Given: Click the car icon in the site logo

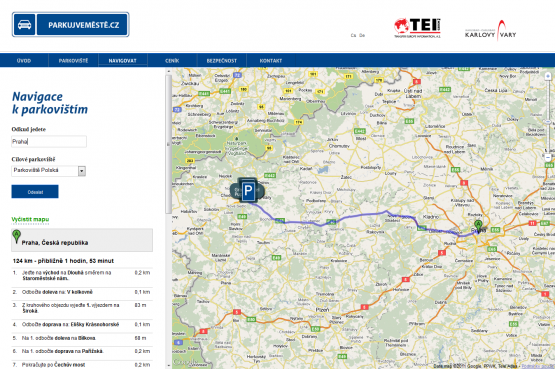Looking at the screenshot, I should 24,24.
